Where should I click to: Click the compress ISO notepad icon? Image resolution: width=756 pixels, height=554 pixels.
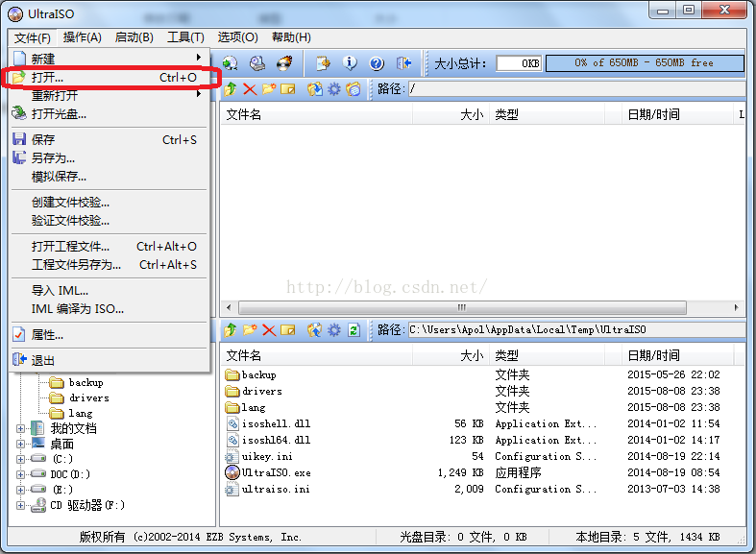pos(323,63)
